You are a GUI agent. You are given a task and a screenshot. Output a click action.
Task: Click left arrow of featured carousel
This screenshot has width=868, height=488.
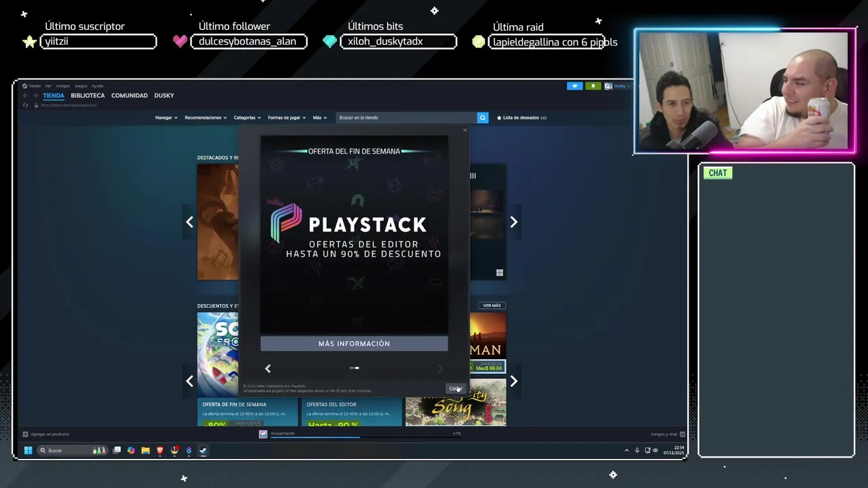coord(189,222)
